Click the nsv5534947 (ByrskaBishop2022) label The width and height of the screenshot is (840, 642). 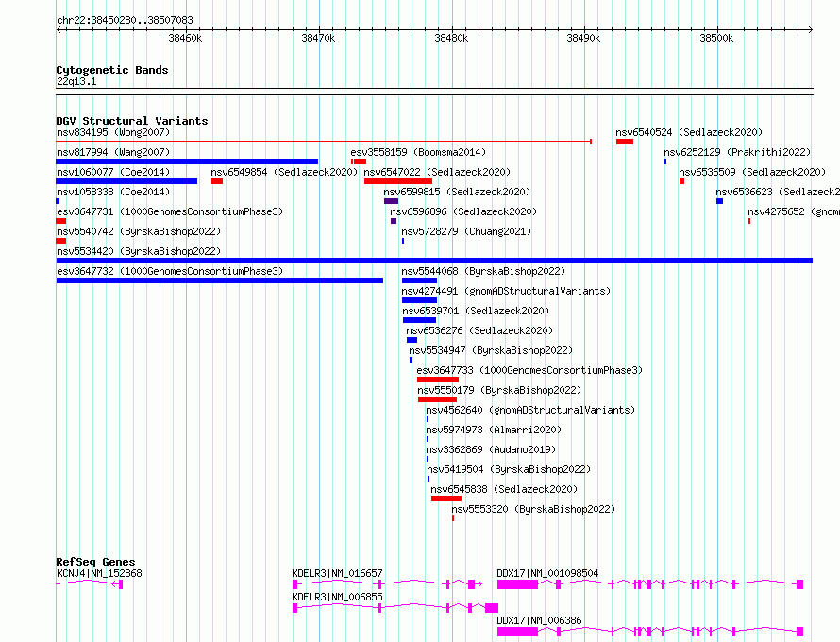(491, 350)
